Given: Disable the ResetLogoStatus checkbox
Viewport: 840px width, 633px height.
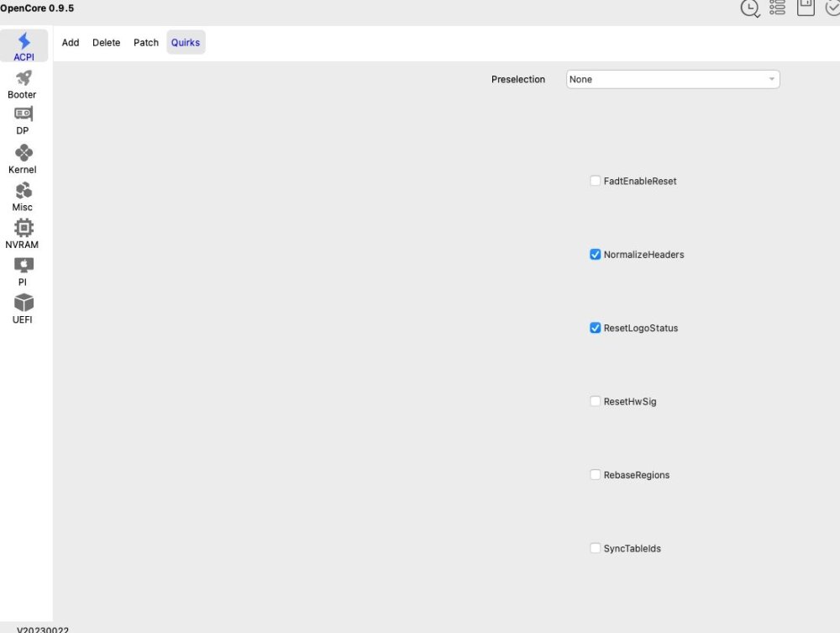Looking at the screenshot, I should point(595,328).
